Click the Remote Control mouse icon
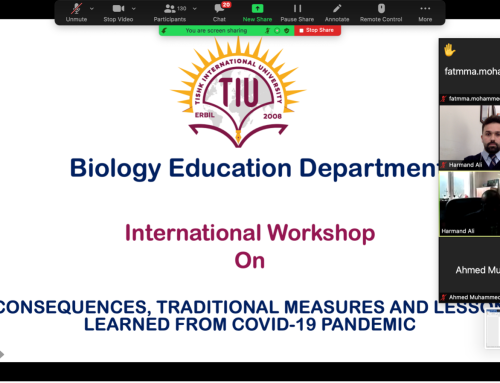 [x=381, y=8]
